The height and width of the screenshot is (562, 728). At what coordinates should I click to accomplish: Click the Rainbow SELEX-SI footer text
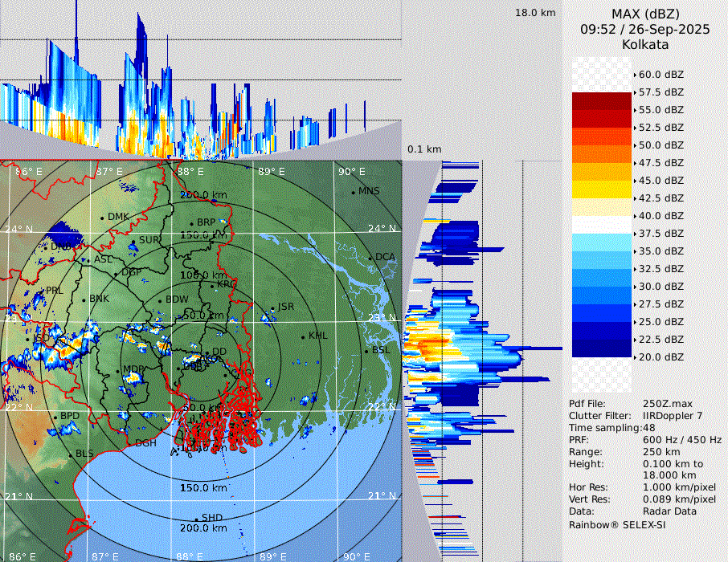617,524
